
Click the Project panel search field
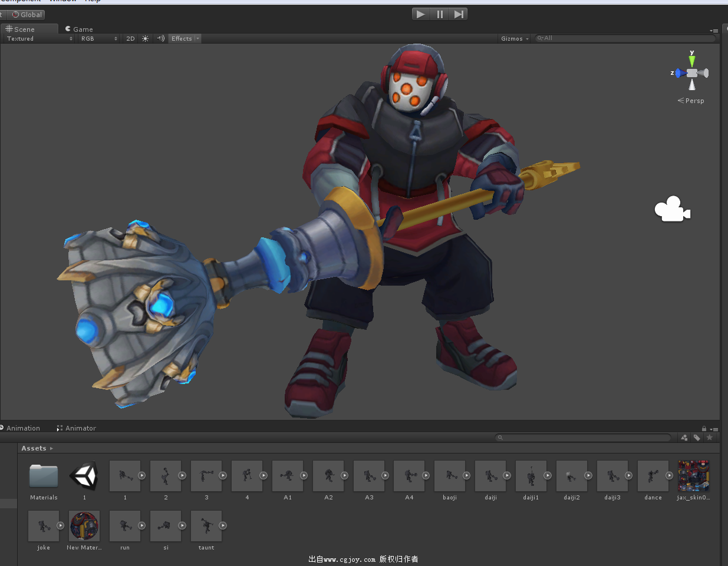584,438
